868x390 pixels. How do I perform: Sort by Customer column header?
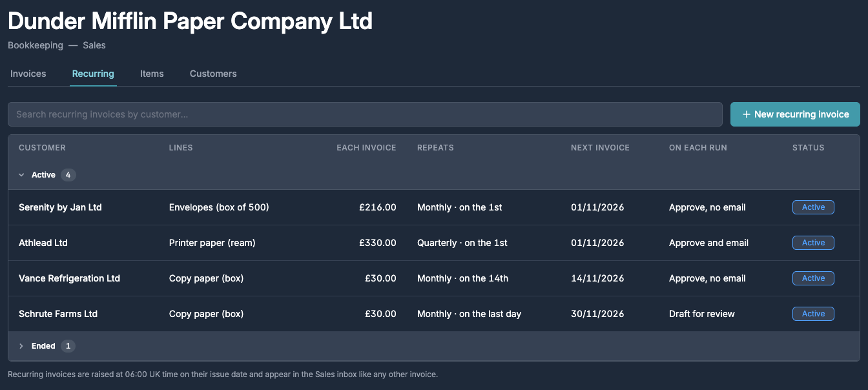click(42, 148)
